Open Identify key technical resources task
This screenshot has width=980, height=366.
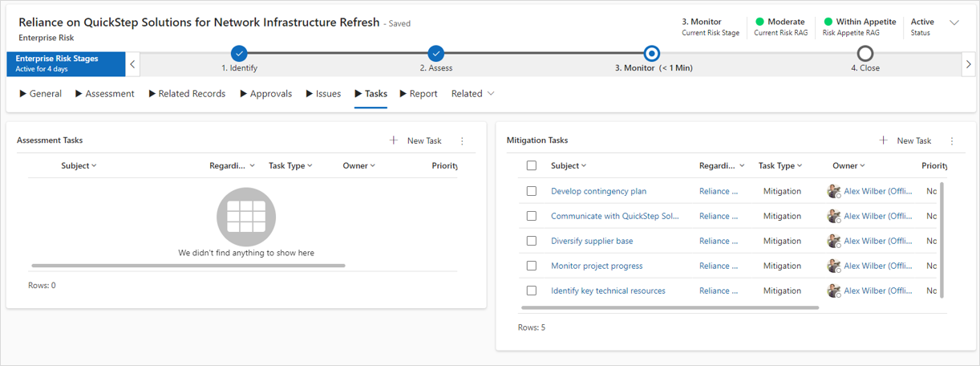(608, 291)
